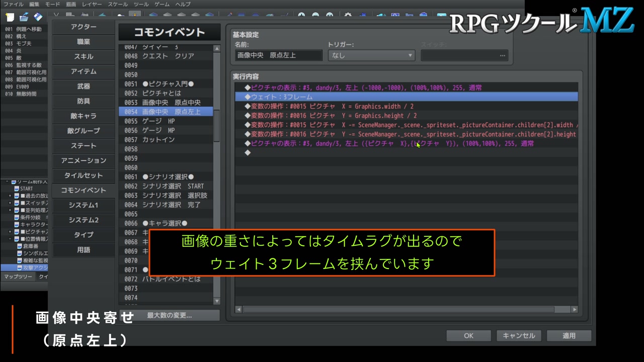
Task: Switch to the マップツリー tab
Action: tap(18, 277)
